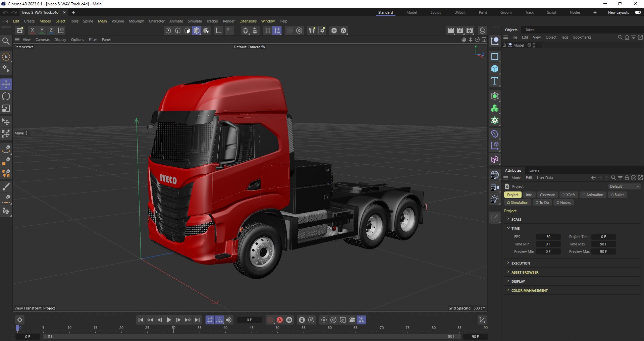This screenshot has height=341, width=644.
Task: Select the Scale tool
Action: [x=6, y=109]
